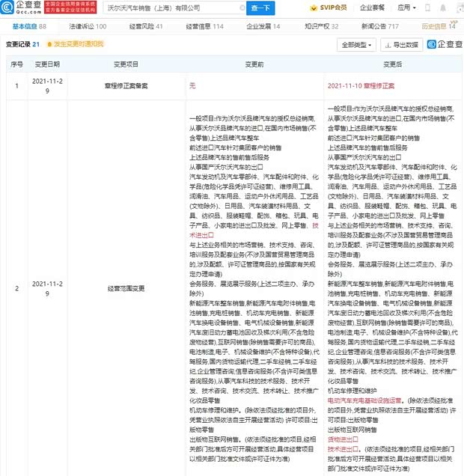This screenshot has width=464, height=476.
Task: Open the mobile phone icon in header
Action: click(x=427, y=8)
